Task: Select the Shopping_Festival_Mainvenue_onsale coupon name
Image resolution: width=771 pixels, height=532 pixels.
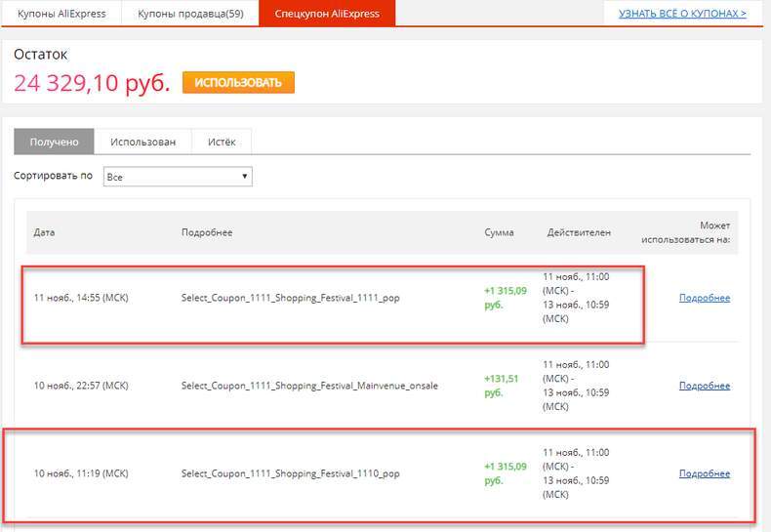Action: coord(309,386)
